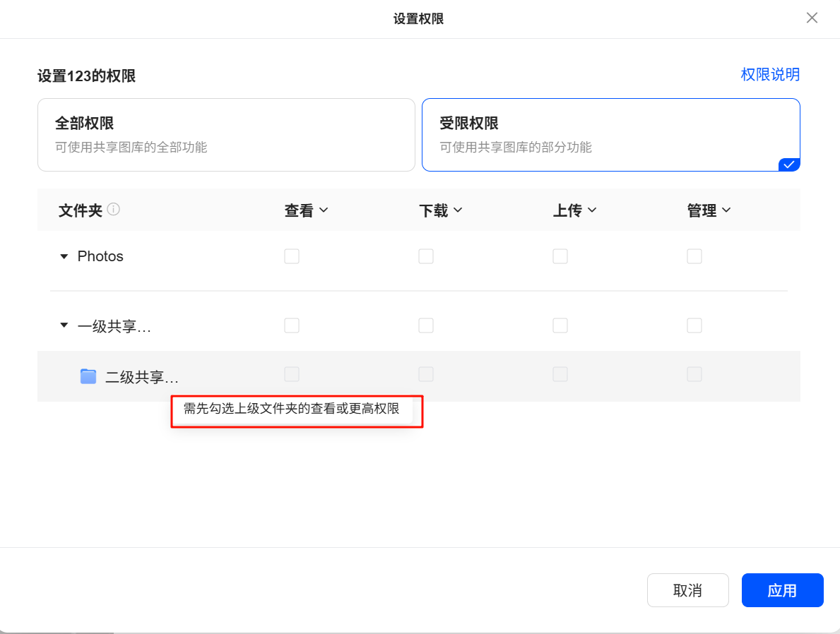Collapse the 一级共享 folder node
The width and height of the screenshot is (840, 634).
click(x=64, y=325)
